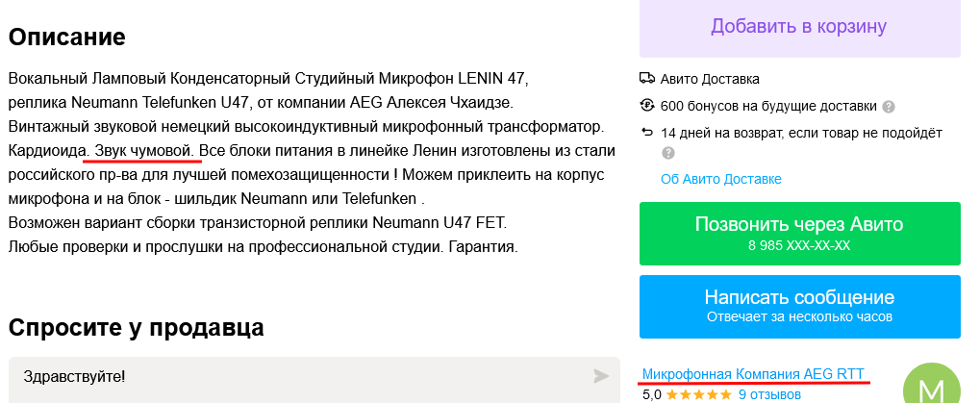Open Об Авито Доставке link

click(x=721, y=179)
